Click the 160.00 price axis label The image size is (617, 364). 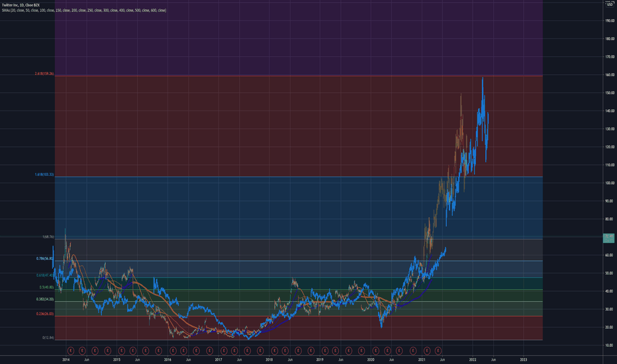[x=610, y=75]
